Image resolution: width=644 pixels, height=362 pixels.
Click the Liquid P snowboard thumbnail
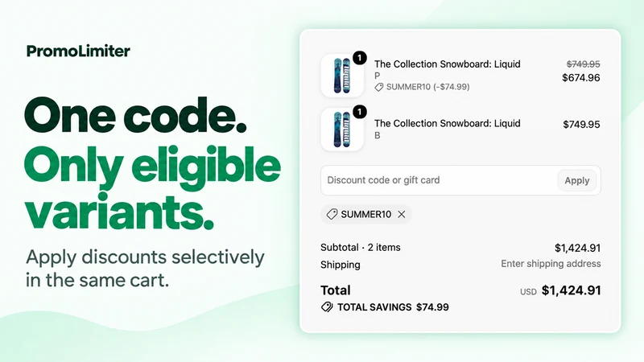click(342, 76)
